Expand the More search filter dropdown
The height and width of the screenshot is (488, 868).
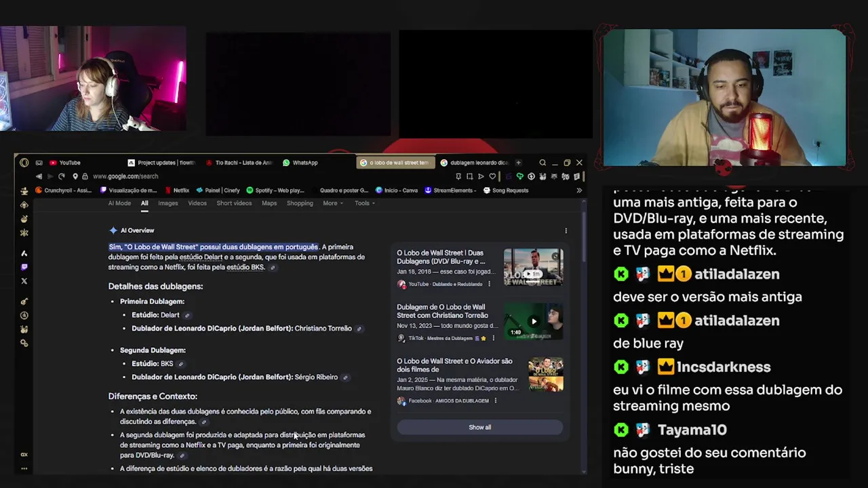click(332, 203)
